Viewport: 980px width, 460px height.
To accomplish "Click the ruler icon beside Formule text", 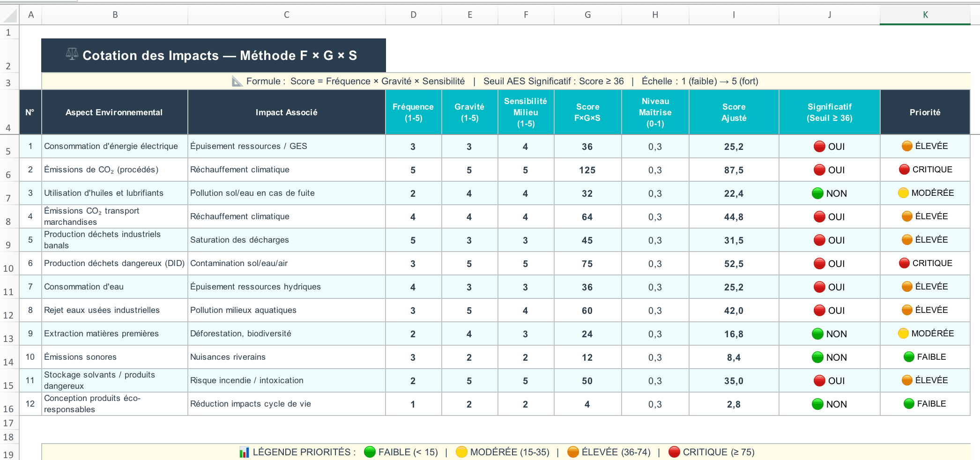I will 238,82.
